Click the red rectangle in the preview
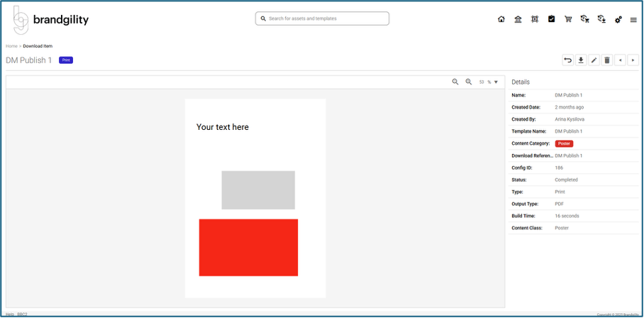 248,247
